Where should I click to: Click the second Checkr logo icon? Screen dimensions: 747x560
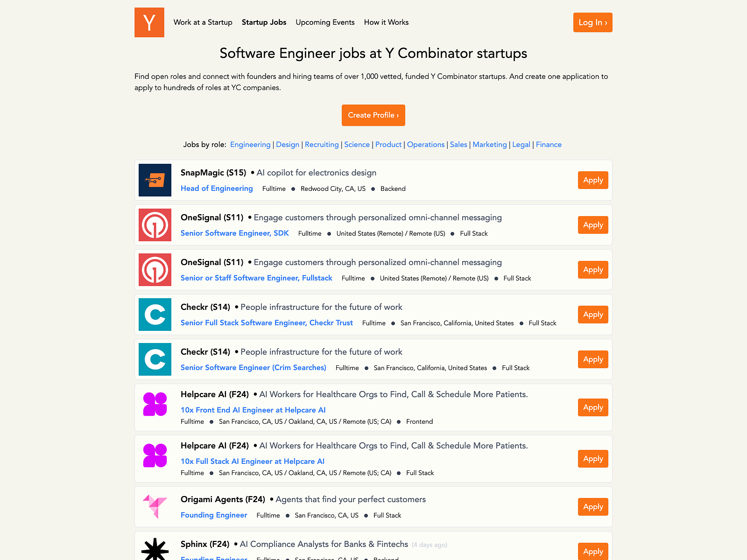pos(155,359)
